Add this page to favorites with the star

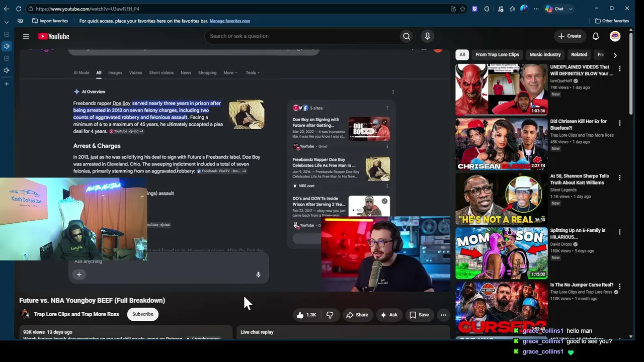(x=462, y=9)
